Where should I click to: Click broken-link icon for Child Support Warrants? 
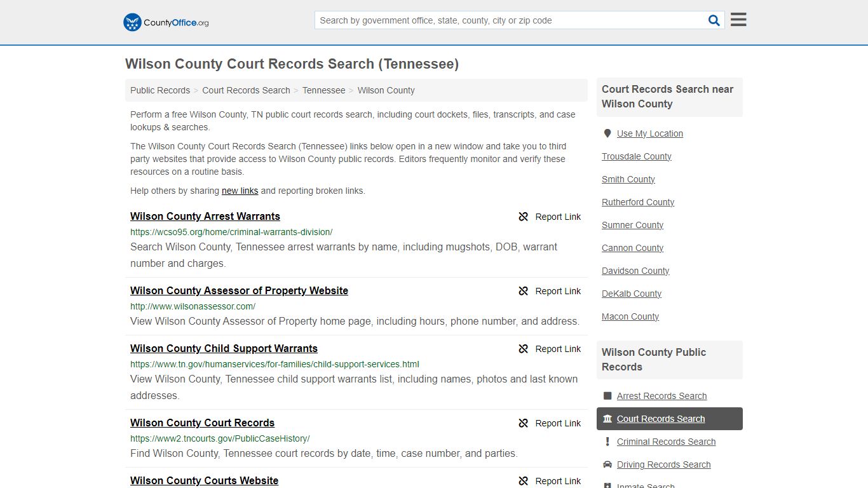(x=524, y=349)
